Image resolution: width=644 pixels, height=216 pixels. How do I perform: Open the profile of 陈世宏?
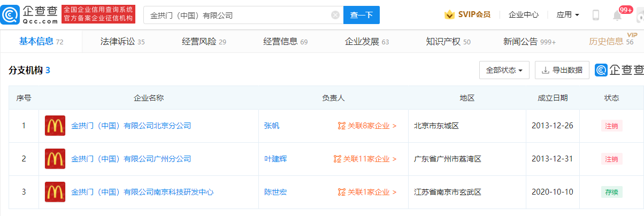coord(275,192)
